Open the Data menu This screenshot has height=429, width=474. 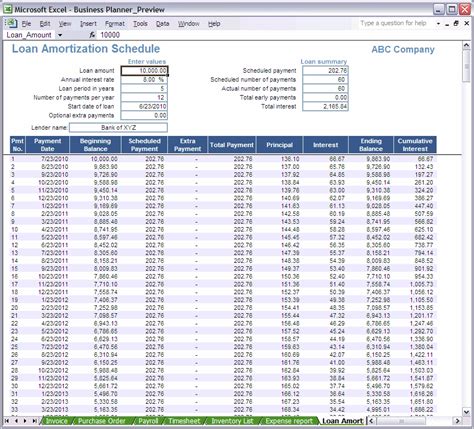[162, 24]
